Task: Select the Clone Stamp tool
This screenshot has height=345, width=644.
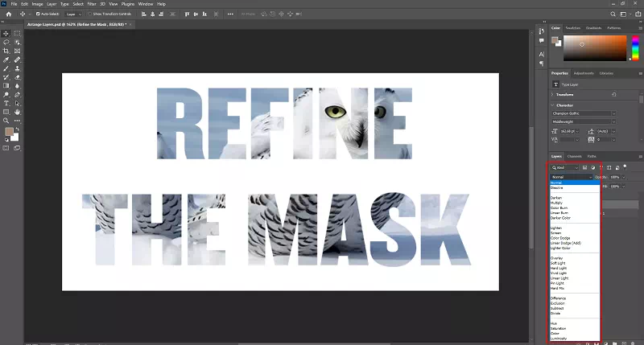Action: [x=17, y=68]
